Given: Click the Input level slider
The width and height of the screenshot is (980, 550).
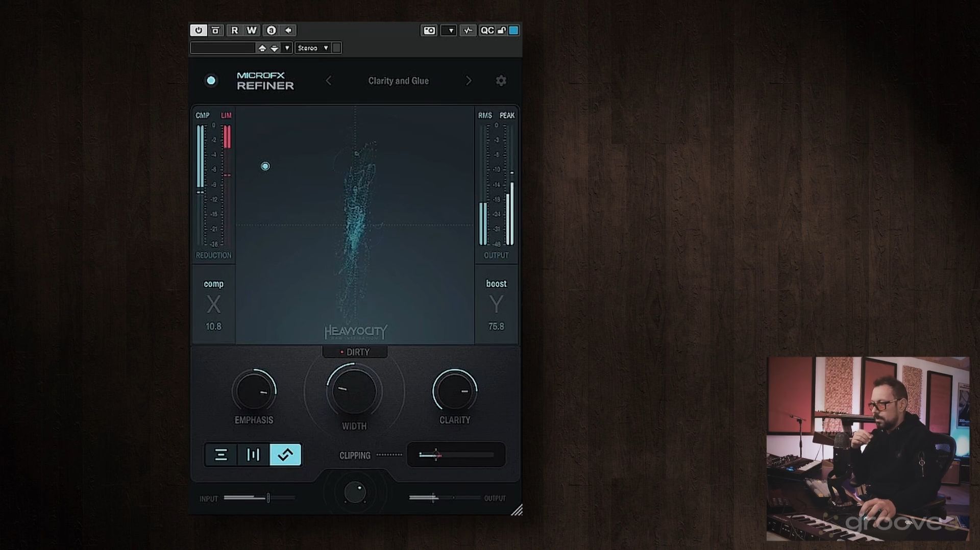Looking at the screenshot, I should tap(259, 498).
